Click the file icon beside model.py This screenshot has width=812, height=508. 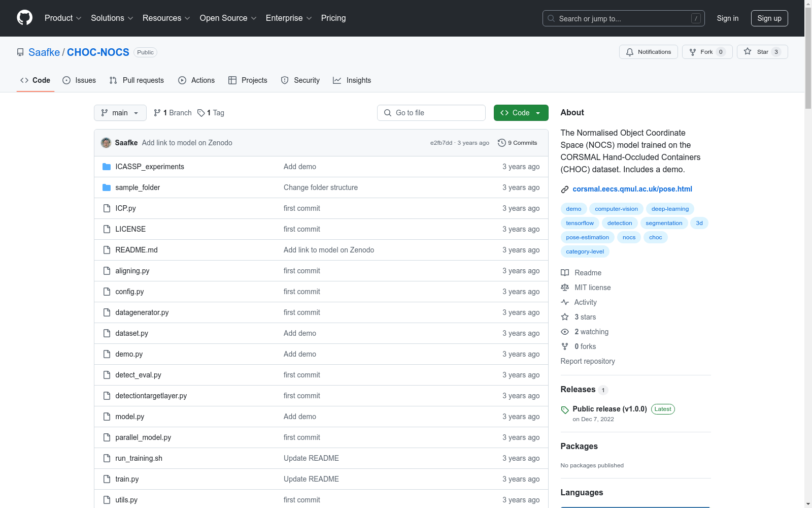[107, 417]
